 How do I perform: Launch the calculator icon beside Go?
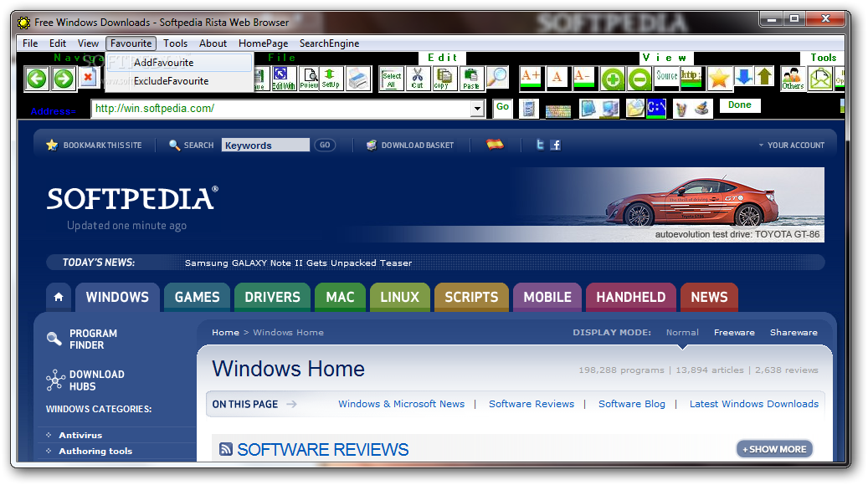(x=529, y=109)
